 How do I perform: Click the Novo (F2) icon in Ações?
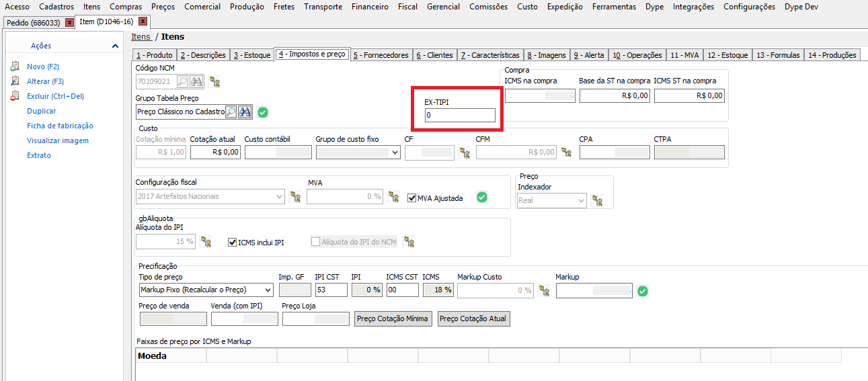(x=15, y=67)
